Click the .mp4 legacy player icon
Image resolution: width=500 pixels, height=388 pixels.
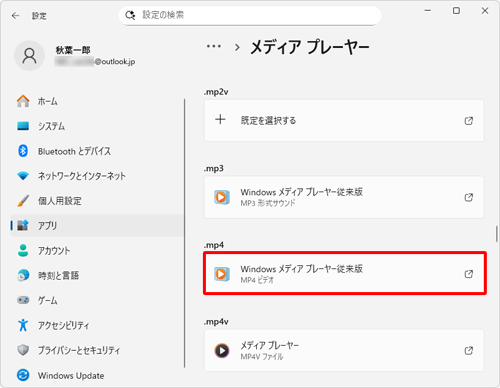[x=222, y=274]
